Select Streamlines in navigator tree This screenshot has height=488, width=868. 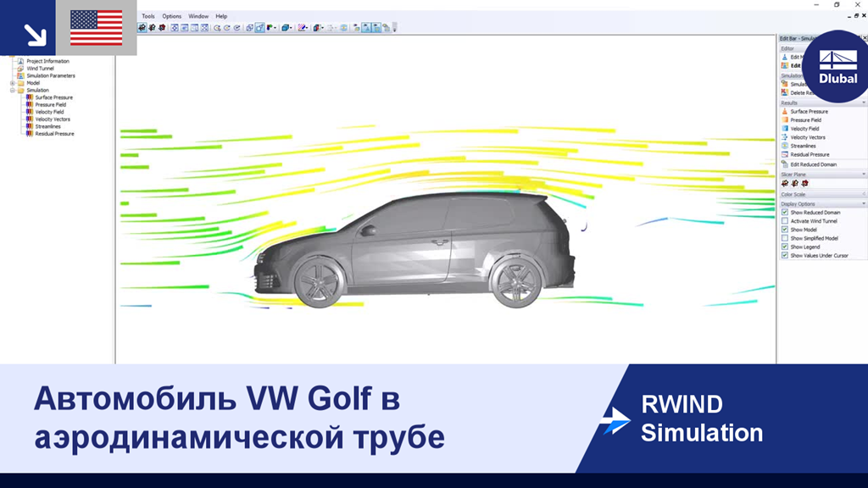[x=47, y=126]
